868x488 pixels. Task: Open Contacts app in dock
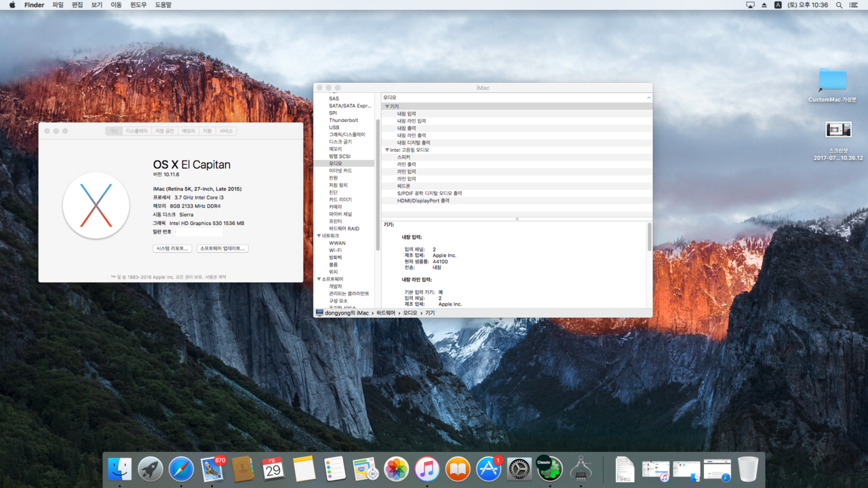click(x=243, y=468)
